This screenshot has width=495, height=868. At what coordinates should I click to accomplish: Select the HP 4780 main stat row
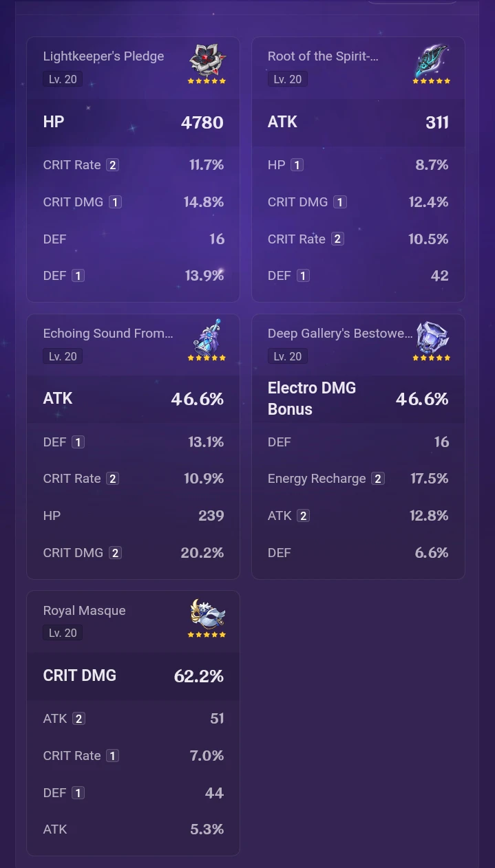(133, 122)
